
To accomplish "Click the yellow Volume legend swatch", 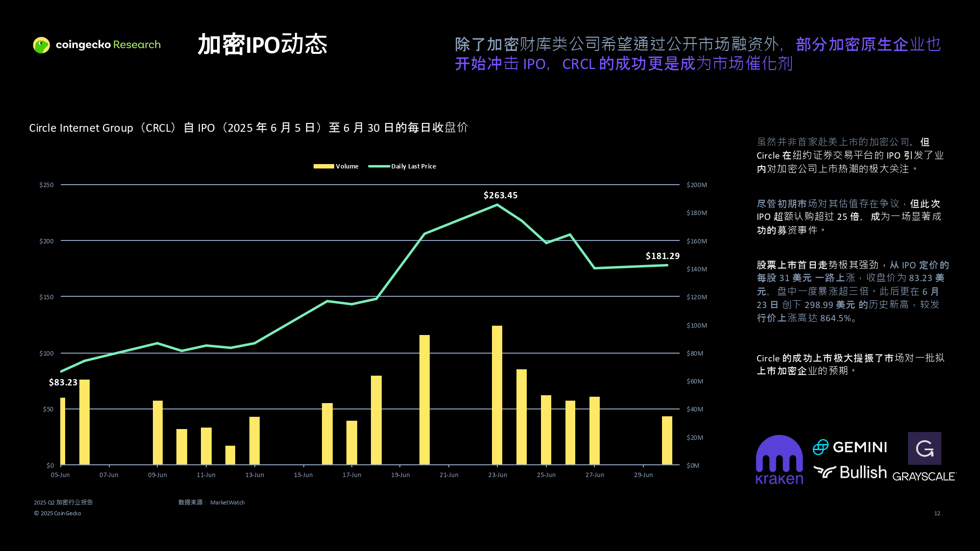I will coord(323,167).
